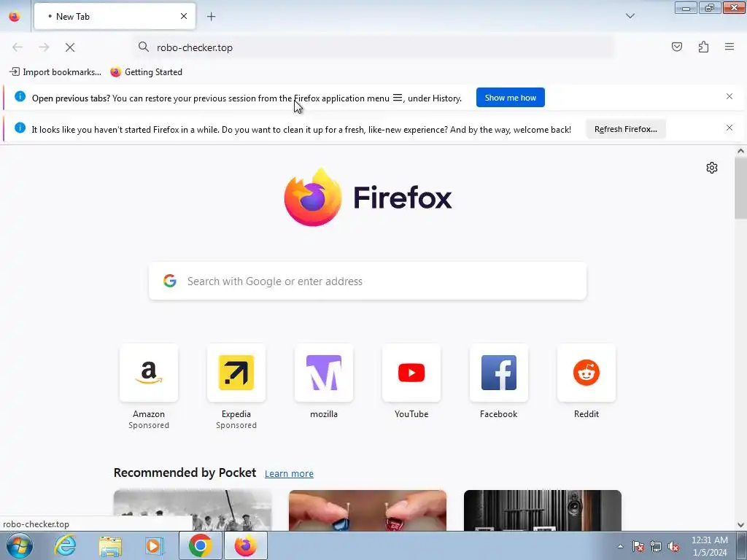Open the Getting Started bookmark

(x=146, y=72)
